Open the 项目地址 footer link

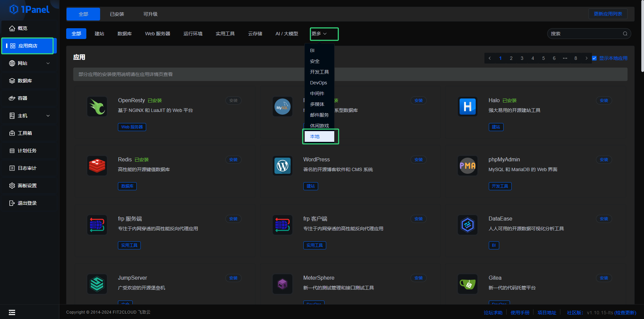547,313
